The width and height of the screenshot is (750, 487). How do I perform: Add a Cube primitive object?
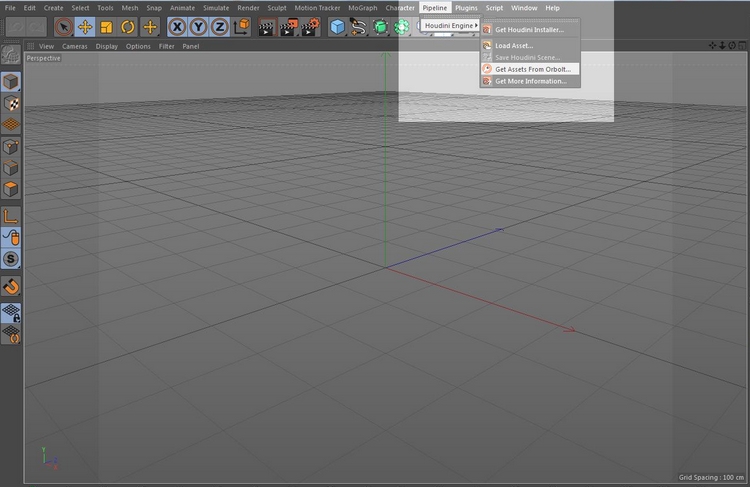[338, 27]
